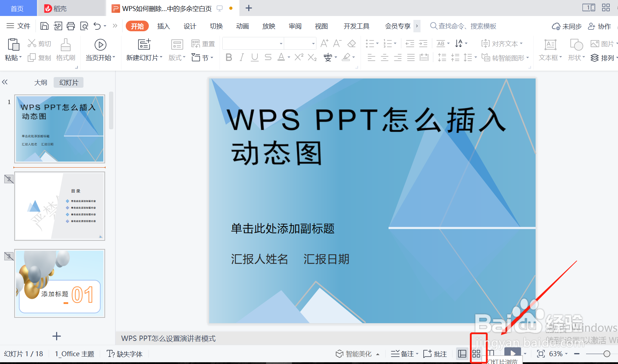Image resolution: width=618 pixels, height=364 pixels.
Task: Switch to the Design tab
Action: click(x=190, y=26)
